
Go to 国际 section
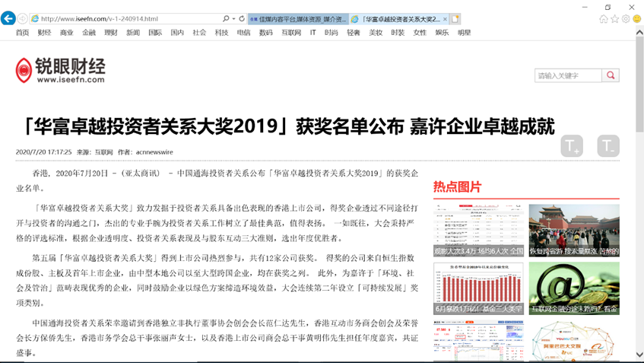pos(155,33)
